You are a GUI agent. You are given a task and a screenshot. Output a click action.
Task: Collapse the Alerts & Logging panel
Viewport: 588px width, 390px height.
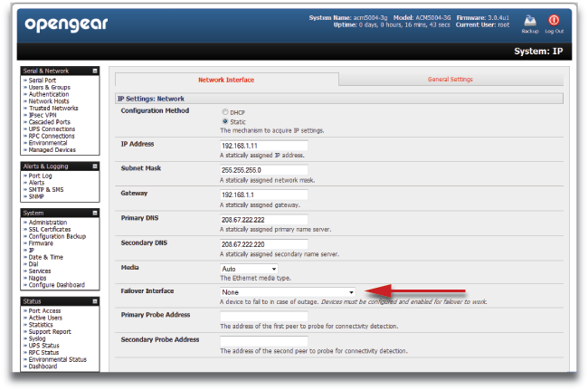(94, 166)
